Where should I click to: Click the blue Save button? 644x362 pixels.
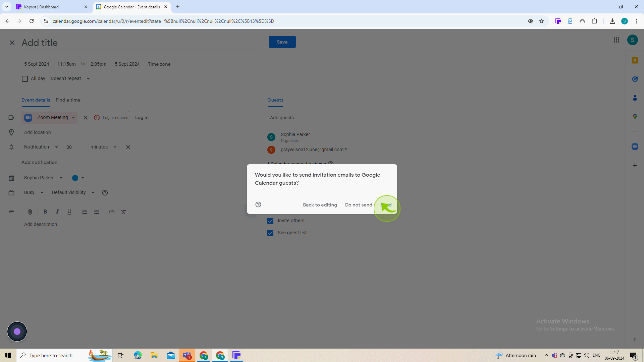(282, 42)
